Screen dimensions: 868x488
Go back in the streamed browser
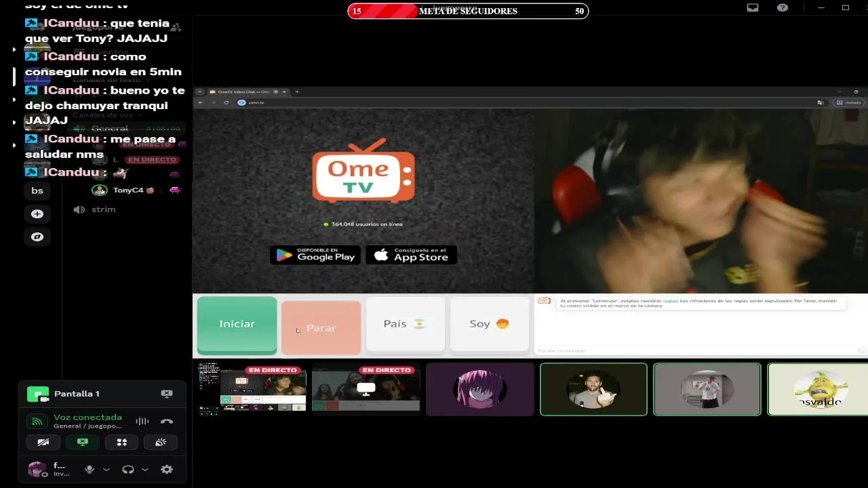pos(200,102)
